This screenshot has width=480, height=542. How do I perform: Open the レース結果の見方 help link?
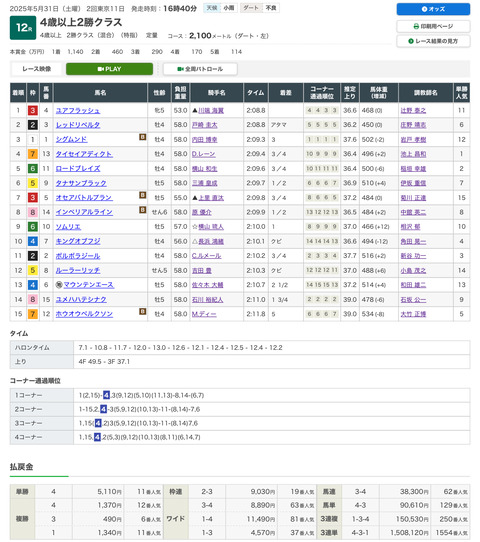point(433,41)
